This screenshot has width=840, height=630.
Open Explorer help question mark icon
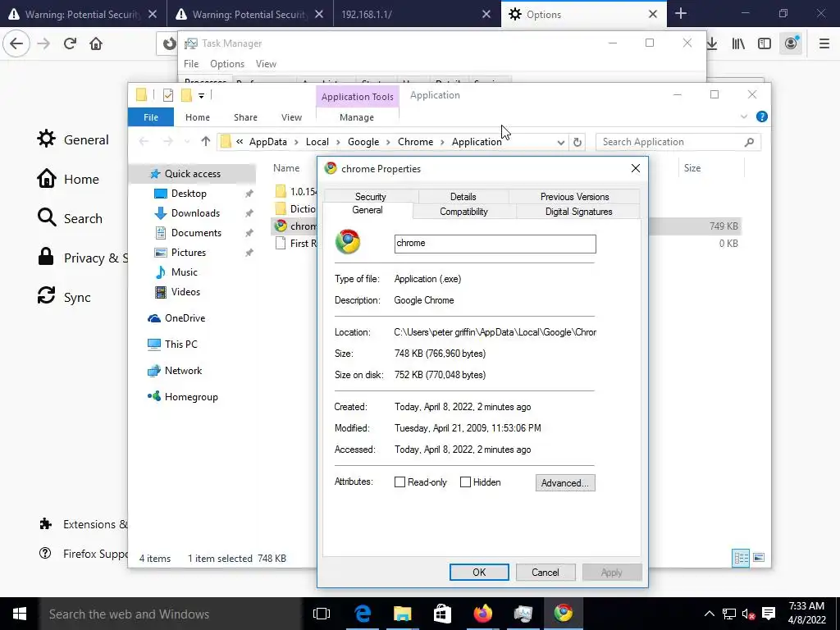pyautogui.click(x=762, y=116)
